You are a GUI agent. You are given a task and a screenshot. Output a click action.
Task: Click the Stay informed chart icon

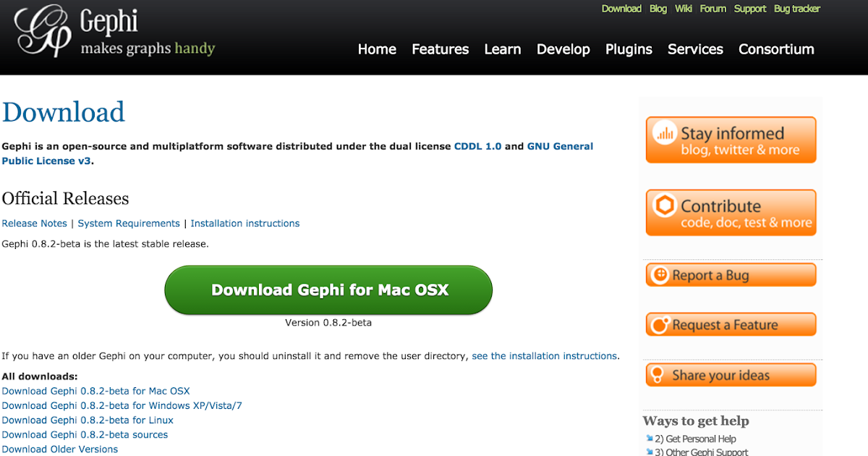[x=663, y=134]
